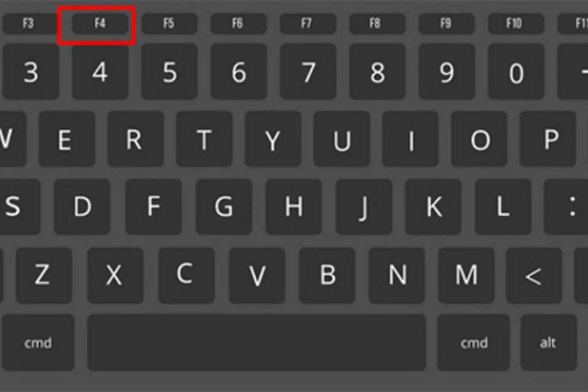Click the cmd key right of spacebar
This screenshot has width=588, height=392.
pyautogui.click(x=473, y=342)
